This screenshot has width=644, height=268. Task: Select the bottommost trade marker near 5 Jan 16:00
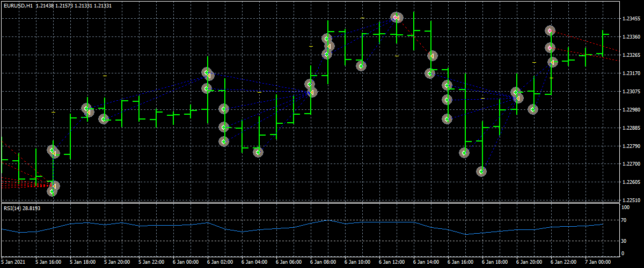[52, 191]
